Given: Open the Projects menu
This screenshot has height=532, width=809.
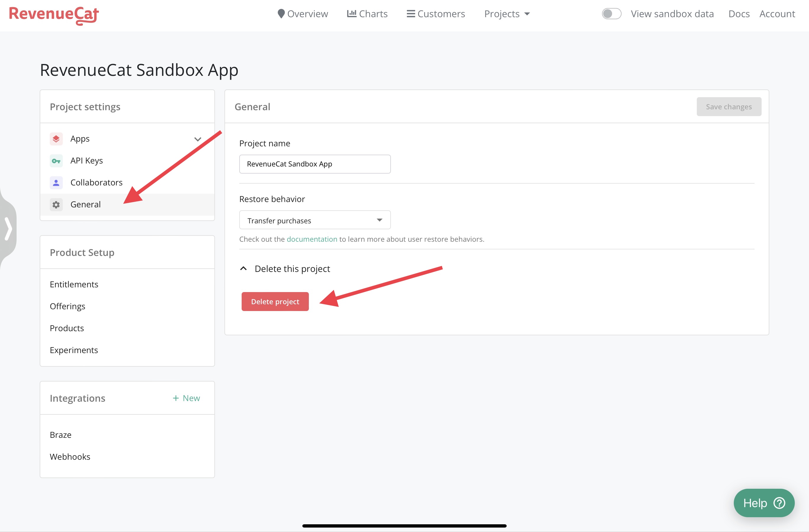Looking at the screenshot, I should 506,14.
